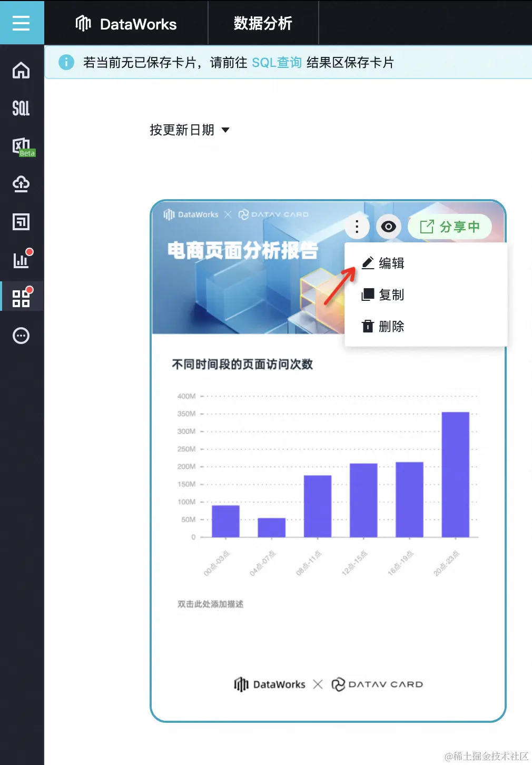Click chart title 不同时间段的页面访问次数

click(242, 364)
